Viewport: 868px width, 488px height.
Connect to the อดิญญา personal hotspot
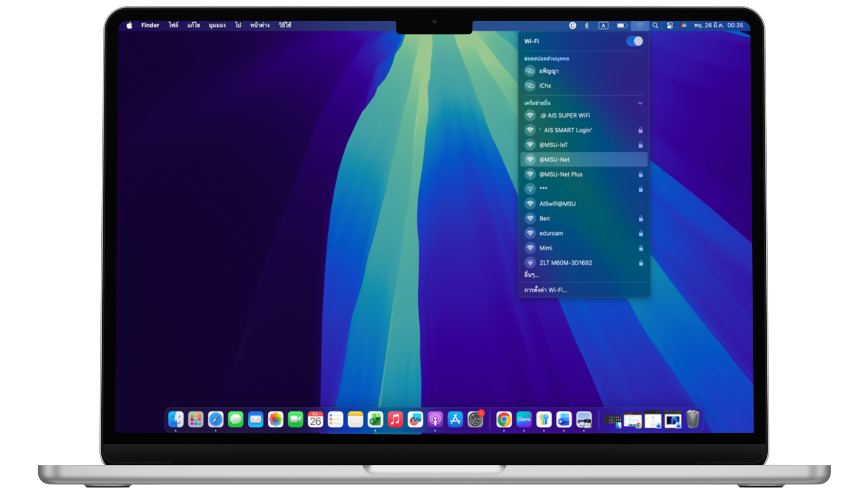(x=584, y=71)
